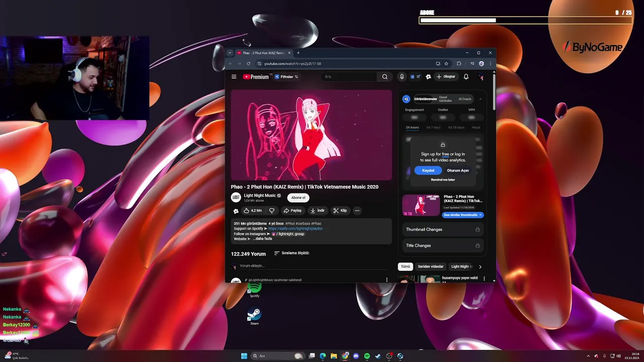This screenshot has height=362, width=644.
Task: Click Remind me later
Action: (443, 179)
